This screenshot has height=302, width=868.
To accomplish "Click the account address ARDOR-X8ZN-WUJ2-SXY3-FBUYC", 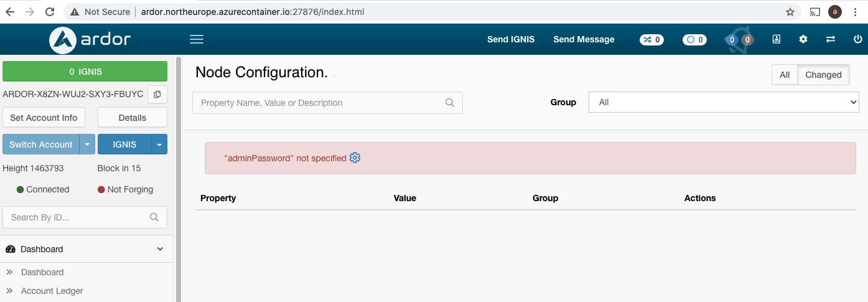I will (73, 94).
